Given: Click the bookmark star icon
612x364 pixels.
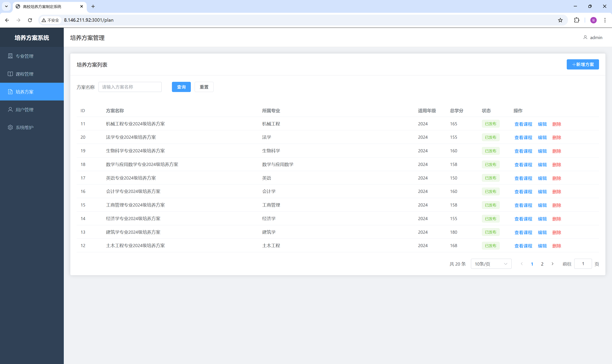Looking at the screenshot, I should point(560,20).
